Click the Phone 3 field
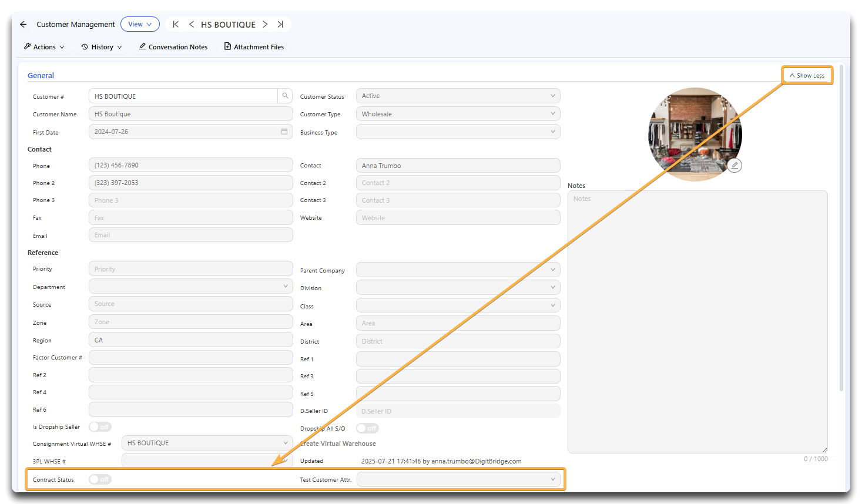 tap(191, 200)
